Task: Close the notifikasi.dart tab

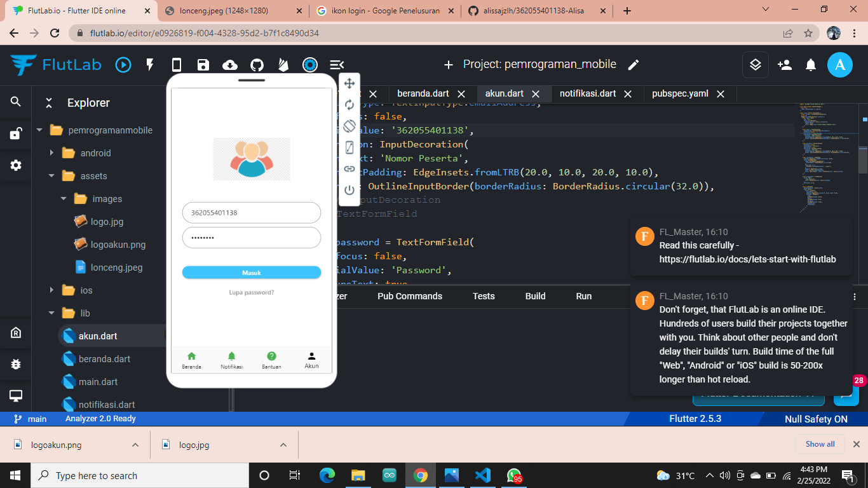Action: coord(628,94)
